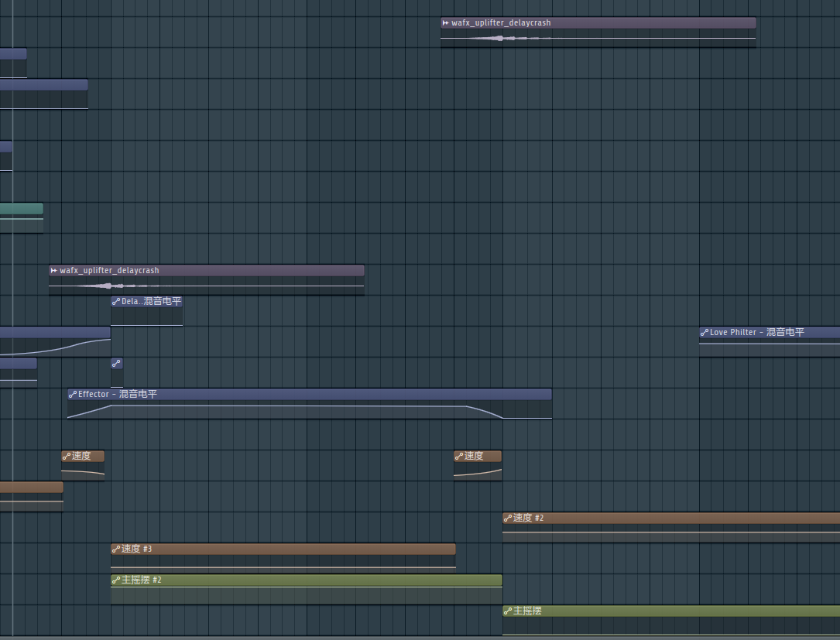Click the small unnamed automation clip icon
Image resolution: width=840 pixels, height=640 pixels.
(116, 363)
